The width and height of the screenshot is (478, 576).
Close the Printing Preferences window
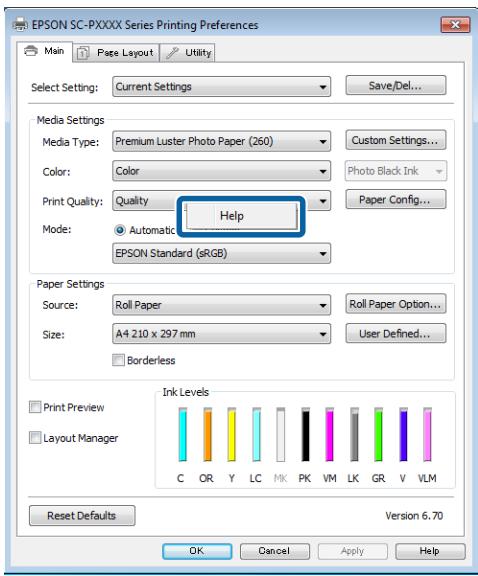(x=456, y=25)
